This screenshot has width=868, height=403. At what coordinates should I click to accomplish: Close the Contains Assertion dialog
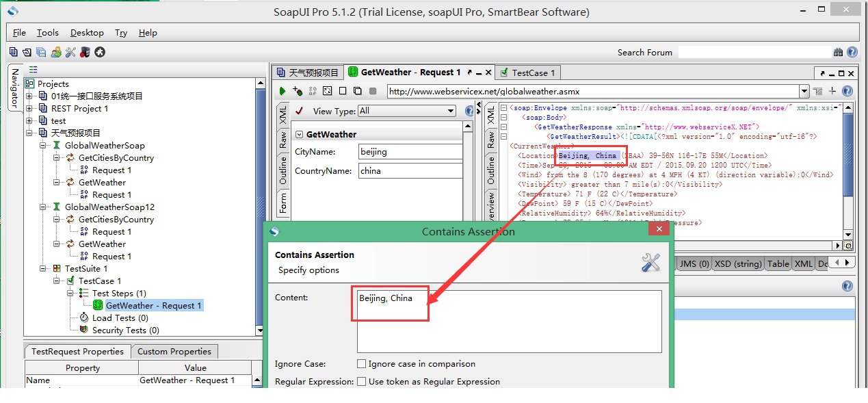pyautogui.click(x=659, y=229)
